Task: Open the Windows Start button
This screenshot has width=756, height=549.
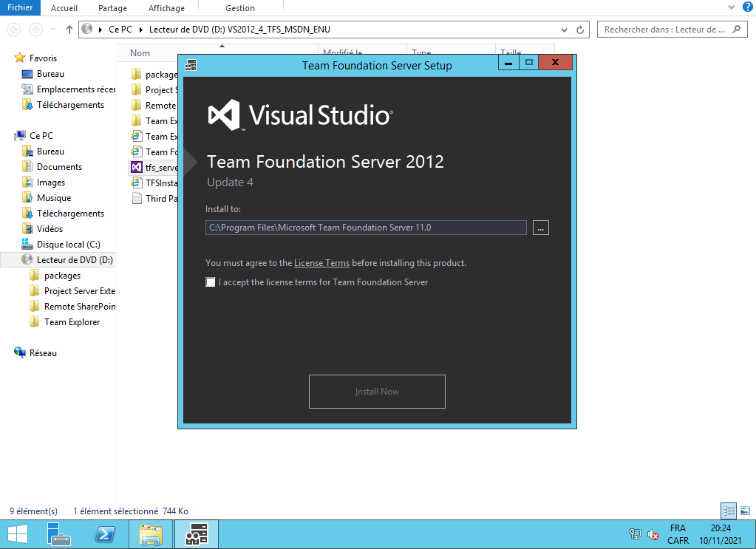Action: point(18,534)
